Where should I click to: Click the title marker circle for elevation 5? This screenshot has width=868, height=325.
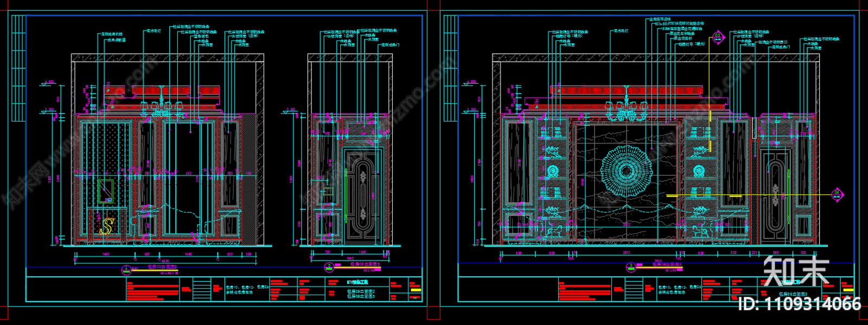[329, 266]
